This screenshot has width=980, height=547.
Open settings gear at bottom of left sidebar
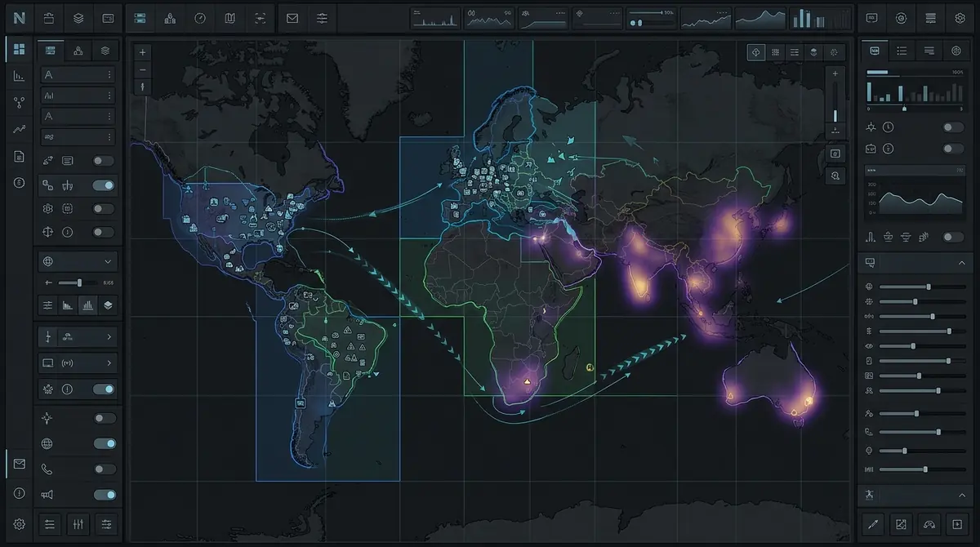[x=19, y=524]
